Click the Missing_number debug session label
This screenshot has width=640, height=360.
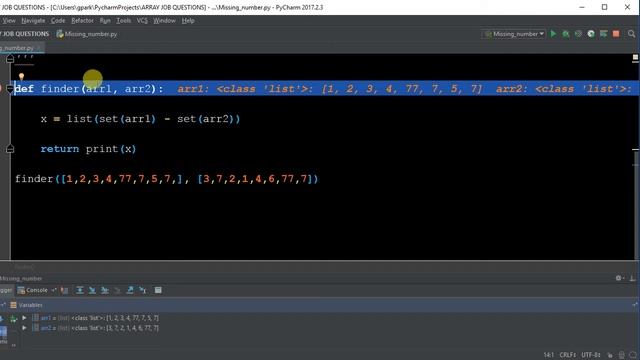coord(21,278)
